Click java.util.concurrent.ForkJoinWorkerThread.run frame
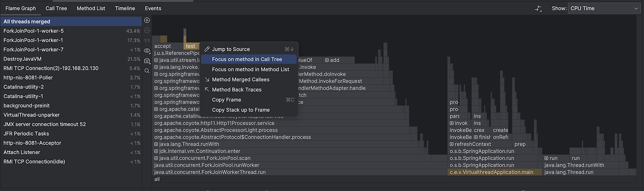 click(300, 172)
